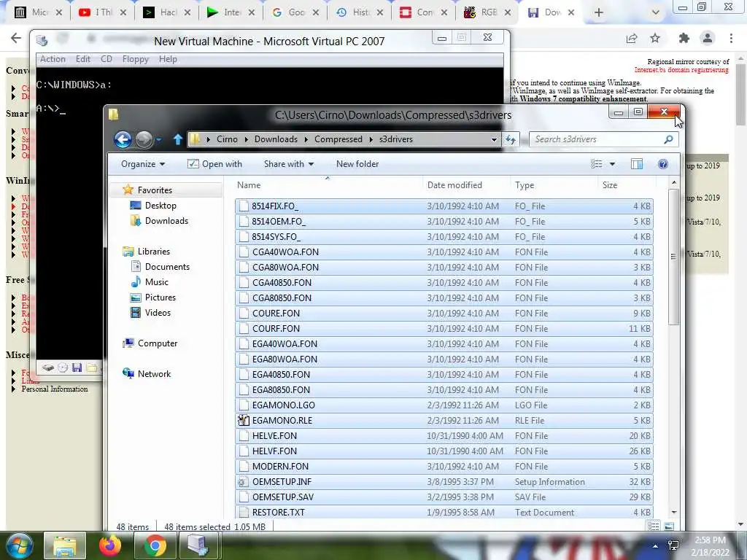
Task: Click Chrome's bookmark star icon
Action: (x=655, y=38)
